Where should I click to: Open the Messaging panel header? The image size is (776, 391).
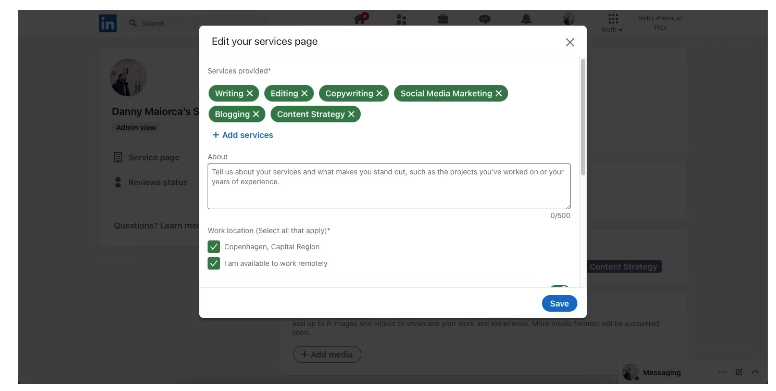tap(661, 372)
